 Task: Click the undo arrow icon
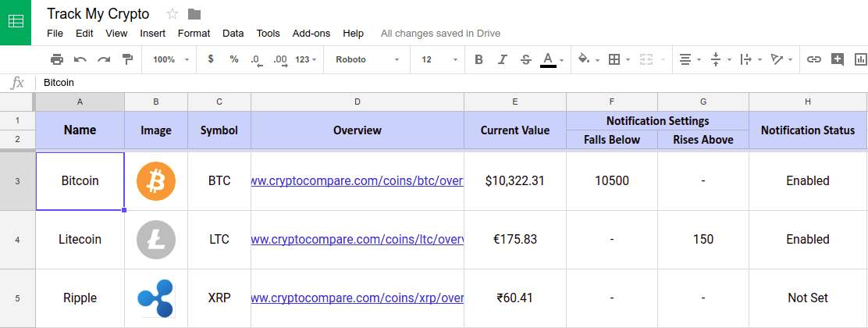(x=80, y=59)
